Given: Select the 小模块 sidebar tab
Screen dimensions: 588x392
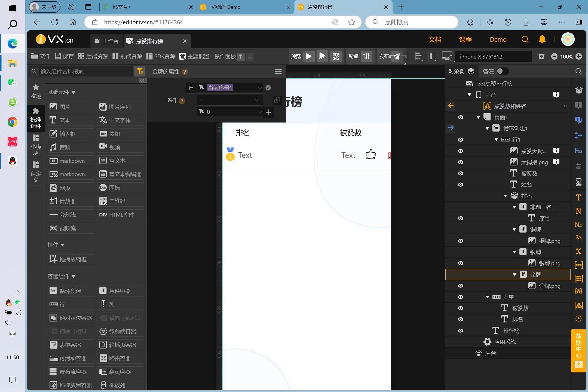Looking at the screenshot, I should (x=36, y=145).
